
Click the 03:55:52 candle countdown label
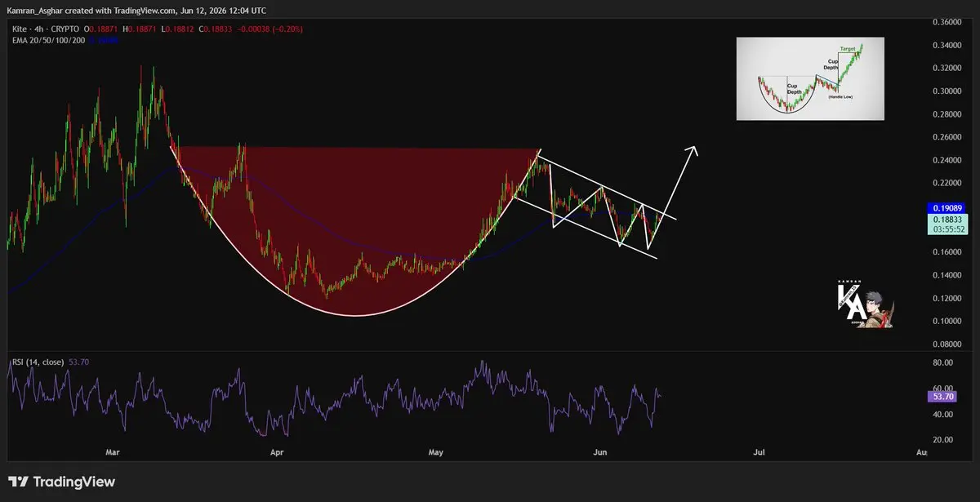(947, 229)
